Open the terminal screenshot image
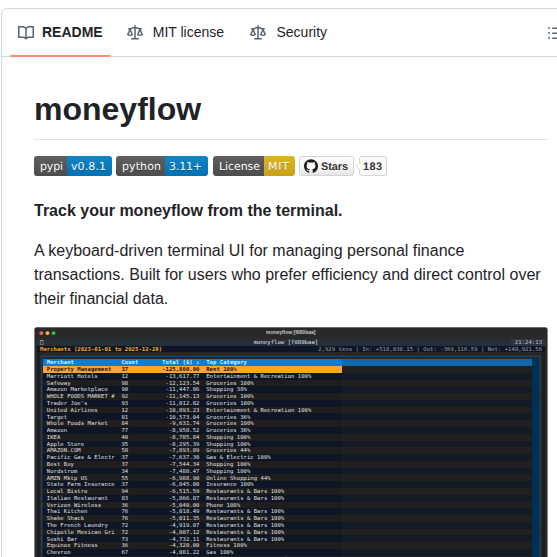Image resolution: width=557 pixels, height=557 pixels. coord(291,442)
